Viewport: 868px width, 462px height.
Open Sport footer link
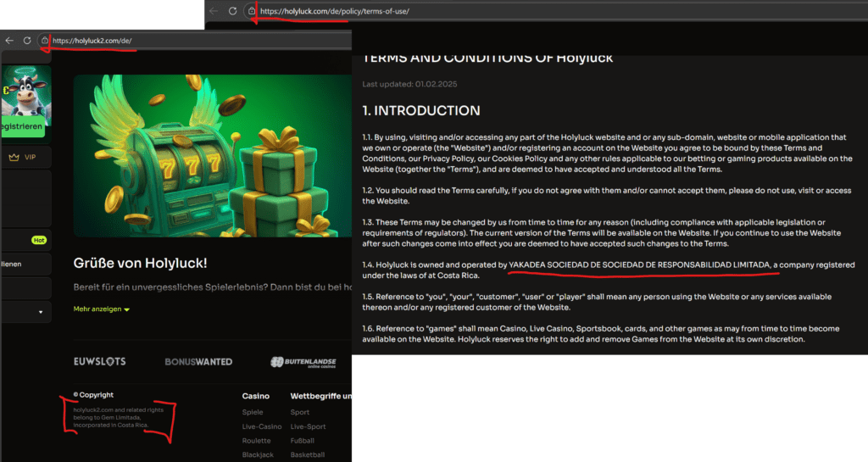(x=300, y=412)
